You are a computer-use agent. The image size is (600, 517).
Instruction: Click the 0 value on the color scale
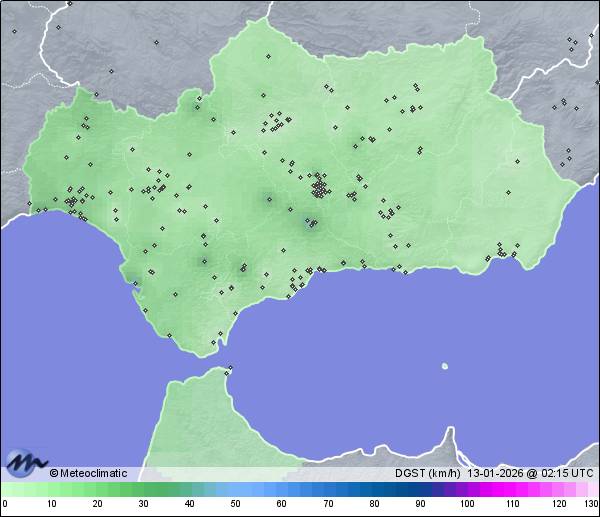[x=4, y=503]
